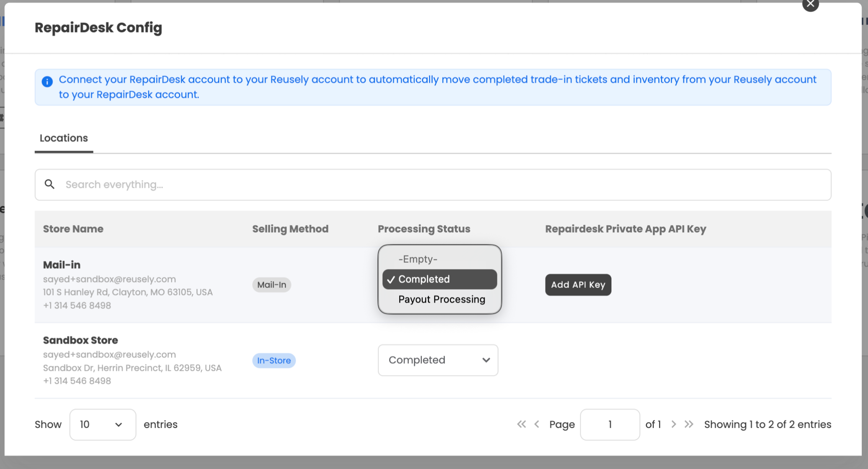The width and height of the screenshot is (868, 469).
Task: Close the RepairDesk Config dialog
Action: pos(810,4)
